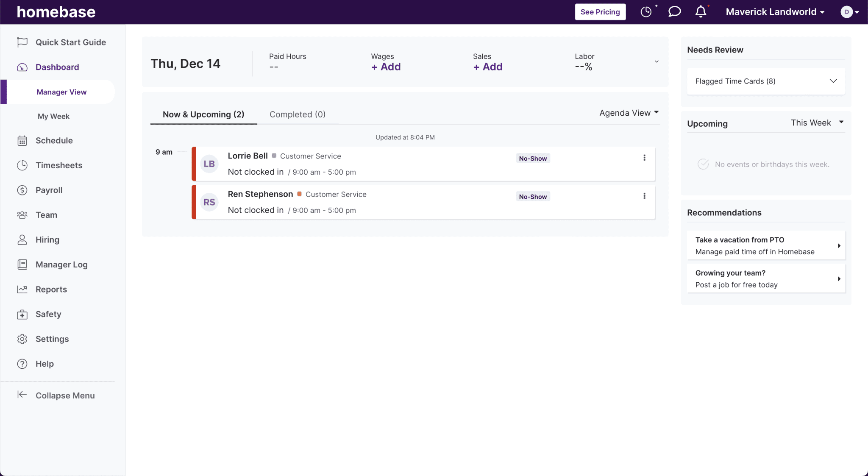Open the Maverick Landworld account dropdown

click(774, 11)
